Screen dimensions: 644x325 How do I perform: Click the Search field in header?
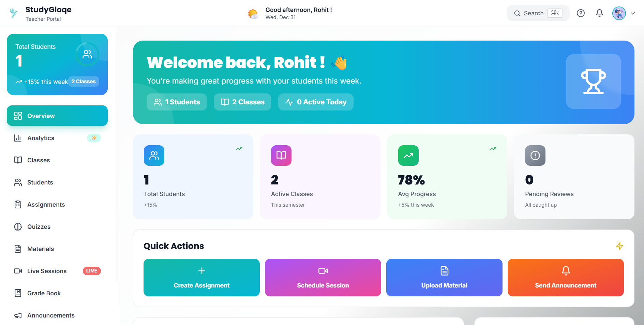[538, 13]
